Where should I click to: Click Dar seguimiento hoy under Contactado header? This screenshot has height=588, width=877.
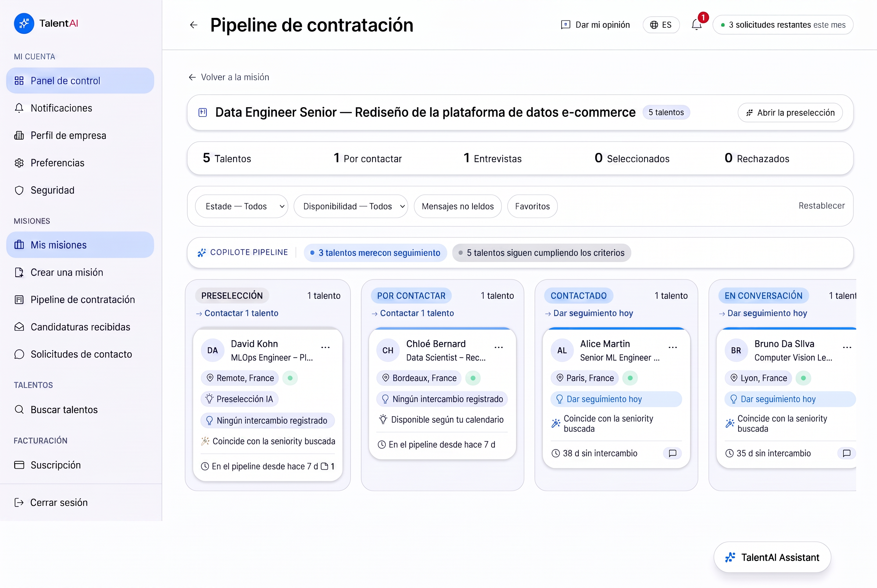589,313
